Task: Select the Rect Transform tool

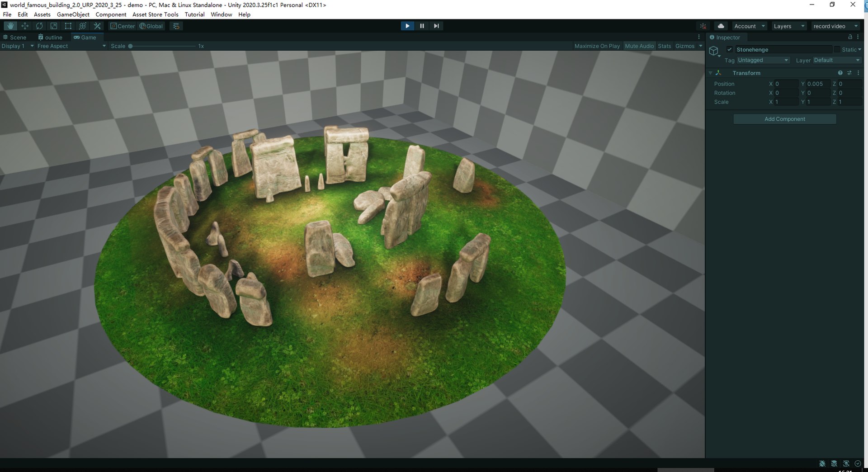Action: pos(68,26)
